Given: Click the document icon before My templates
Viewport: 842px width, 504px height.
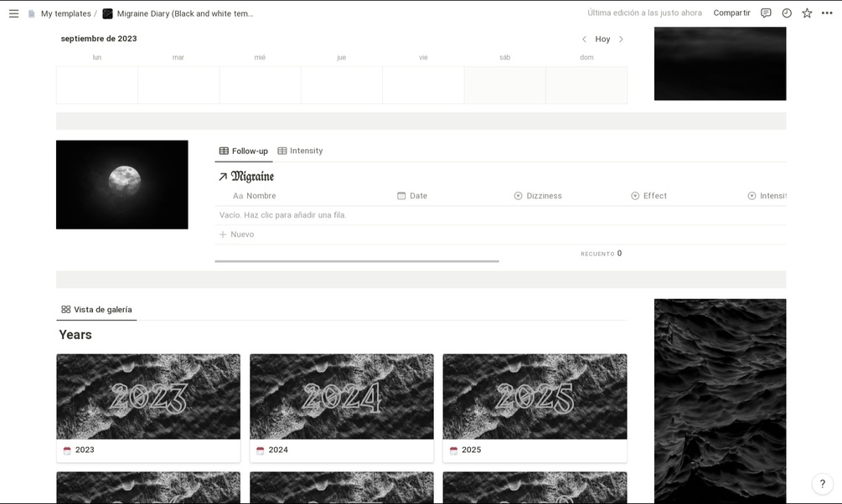Looking at the screenshot, I should pyautogui.click(x=32, y=13).
